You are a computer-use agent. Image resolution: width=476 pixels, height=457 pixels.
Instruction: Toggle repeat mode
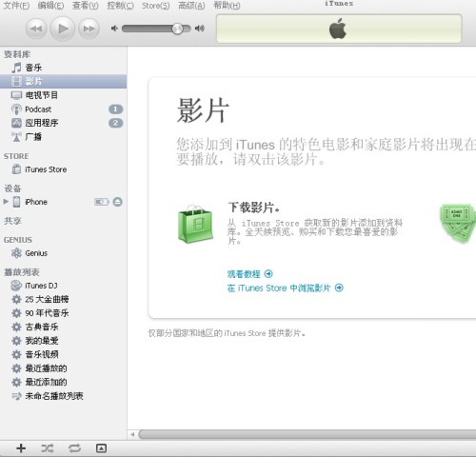pyautogui.click(x=74, y=448)
